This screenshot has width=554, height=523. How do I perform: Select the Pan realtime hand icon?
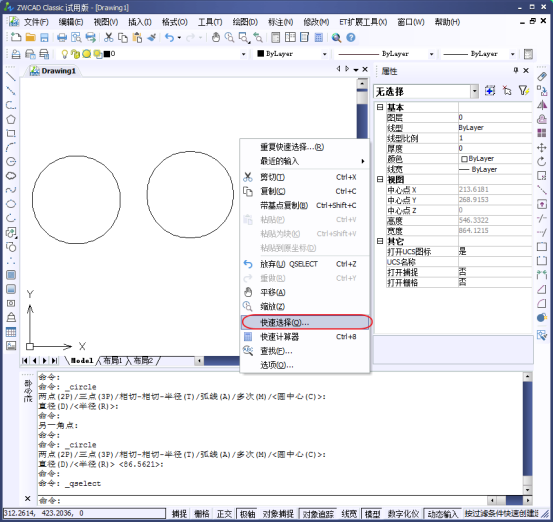(x=216, y=37)
